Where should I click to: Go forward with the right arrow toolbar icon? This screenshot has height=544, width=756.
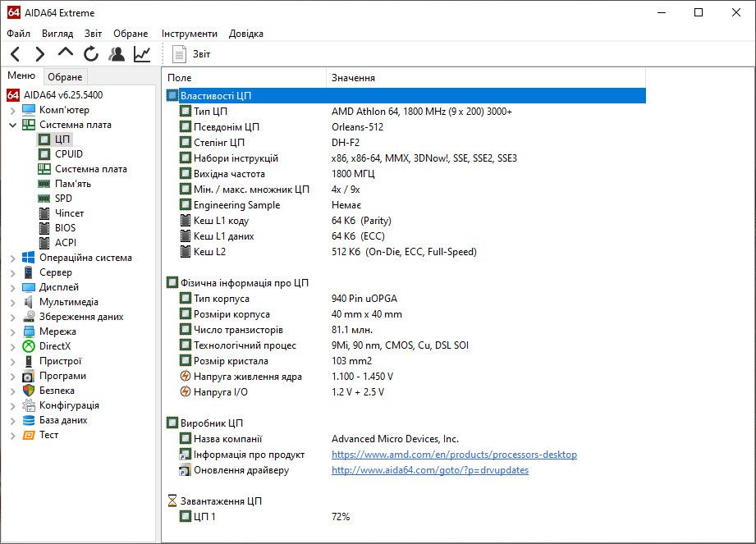(x=40, y=54)
